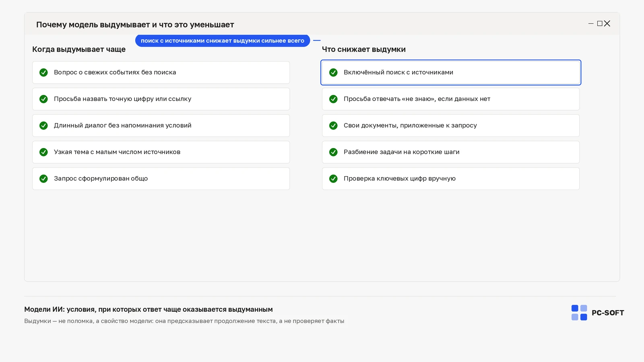644x362 pixels.
Task: Click the PC-SOFT brand text
Action: pos(608,313)
